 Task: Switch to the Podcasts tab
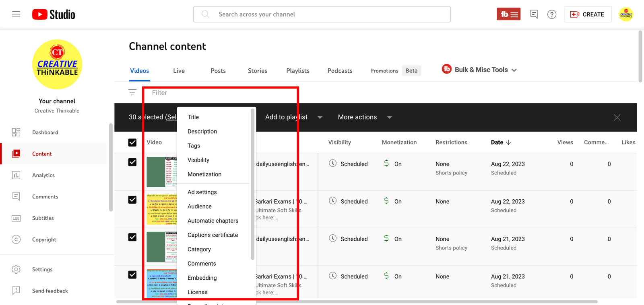pyautogui.click(x=340, y=71)
